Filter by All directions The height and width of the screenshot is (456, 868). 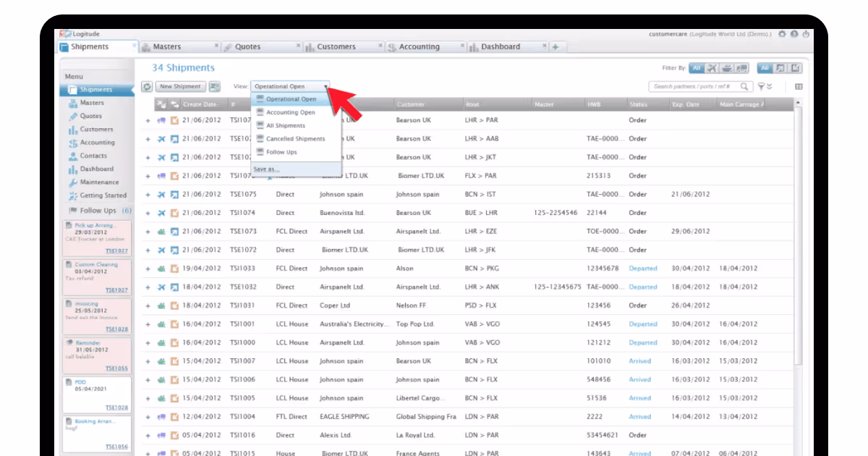click(x=765, y=68)
